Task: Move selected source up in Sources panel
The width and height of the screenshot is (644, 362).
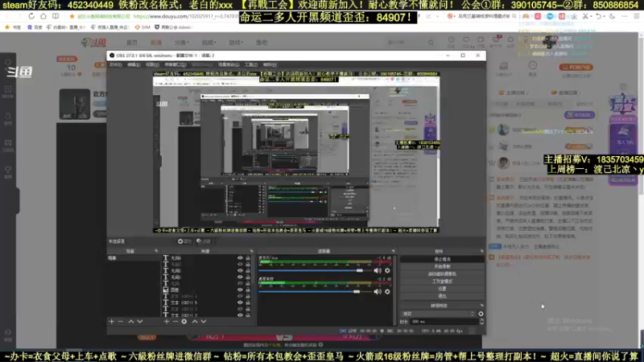Action: point(195,321)
